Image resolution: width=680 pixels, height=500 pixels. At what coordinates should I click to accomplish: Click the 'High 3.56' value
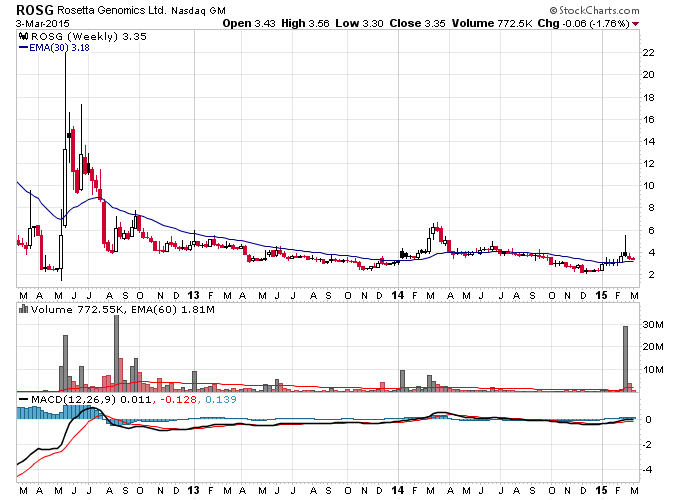pos(305,23)
